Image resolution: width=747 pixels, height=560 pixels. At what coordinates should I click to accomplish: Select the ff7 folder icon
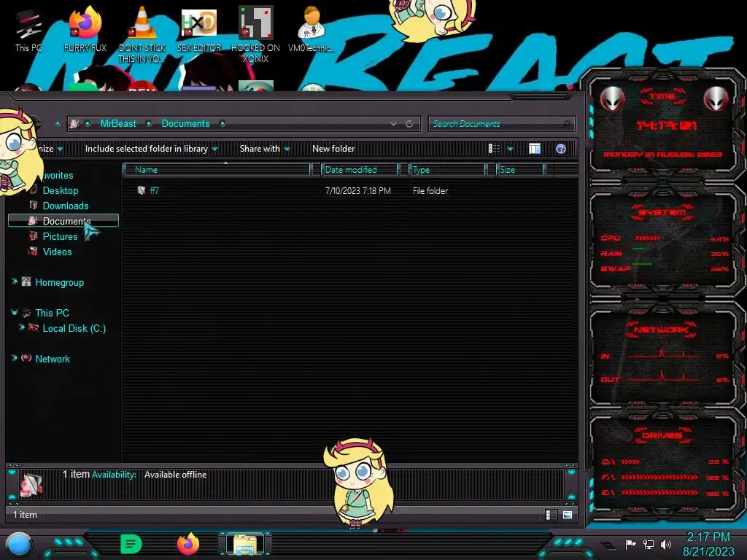[x=142, y=190]
